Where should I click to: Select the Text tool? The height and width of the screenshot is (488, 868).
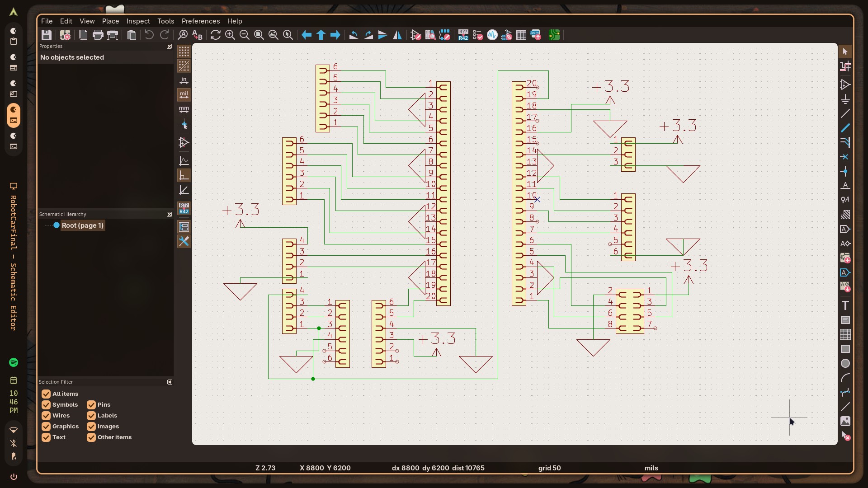845,305
